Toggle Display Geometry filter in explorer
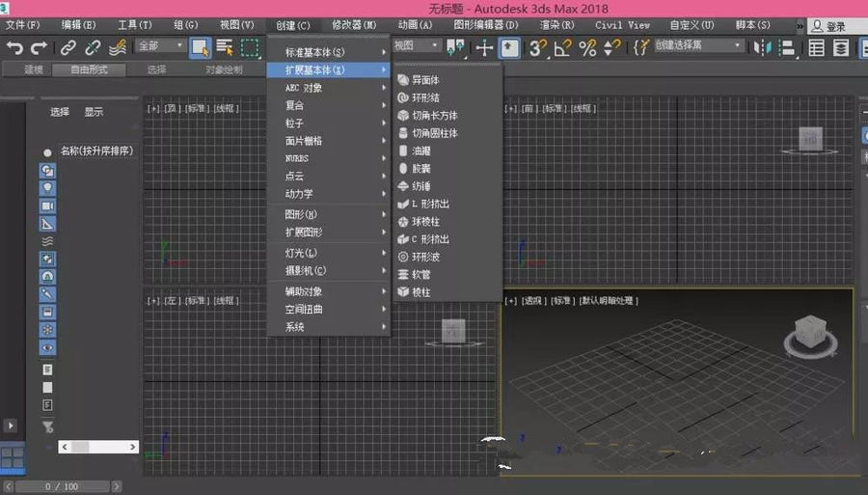868x495 pixels. 47,171
